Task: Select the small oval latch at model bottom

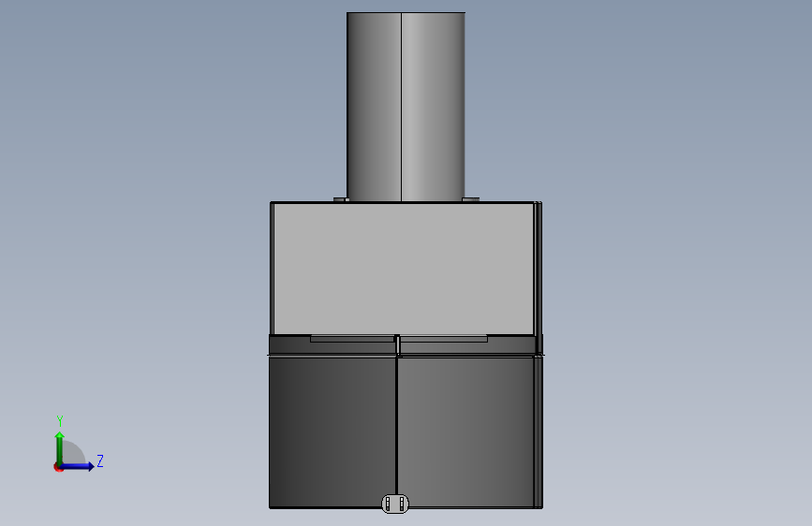Action: tap(395, 504)
